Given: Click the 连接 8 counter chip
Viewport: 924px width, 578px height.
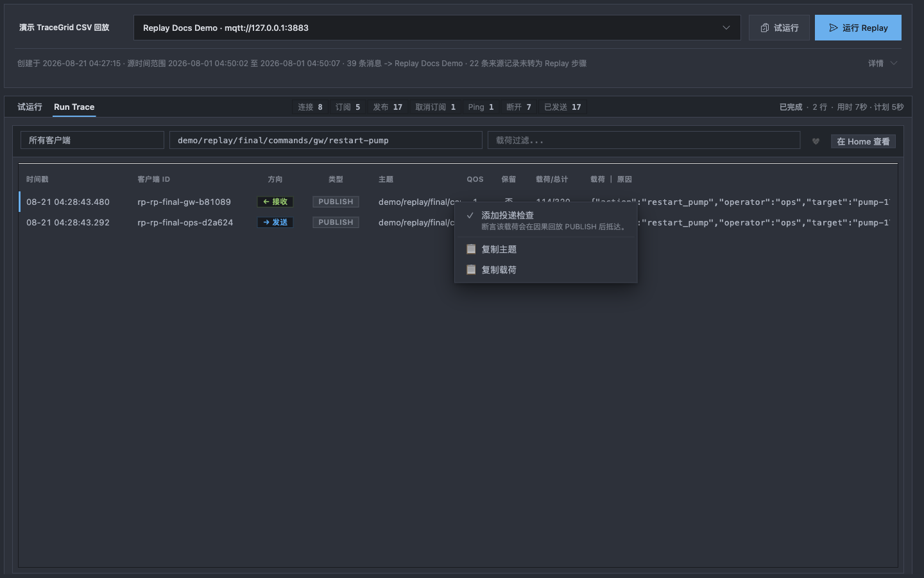Looking at the screenshot, I should [x=310, y=107].
